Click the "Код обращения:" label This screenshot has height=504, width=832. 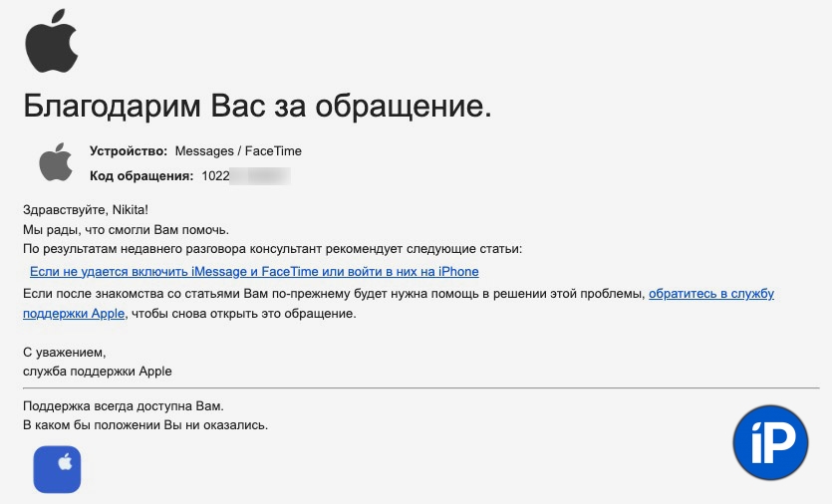point(140,176)
